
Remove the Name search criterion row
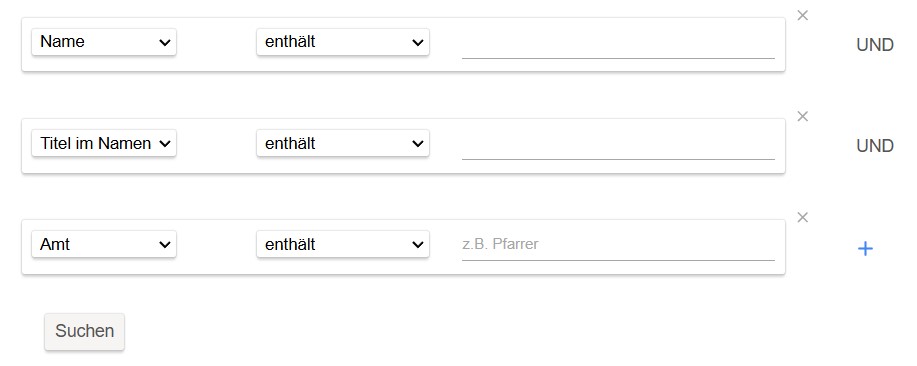click(802, 16)
